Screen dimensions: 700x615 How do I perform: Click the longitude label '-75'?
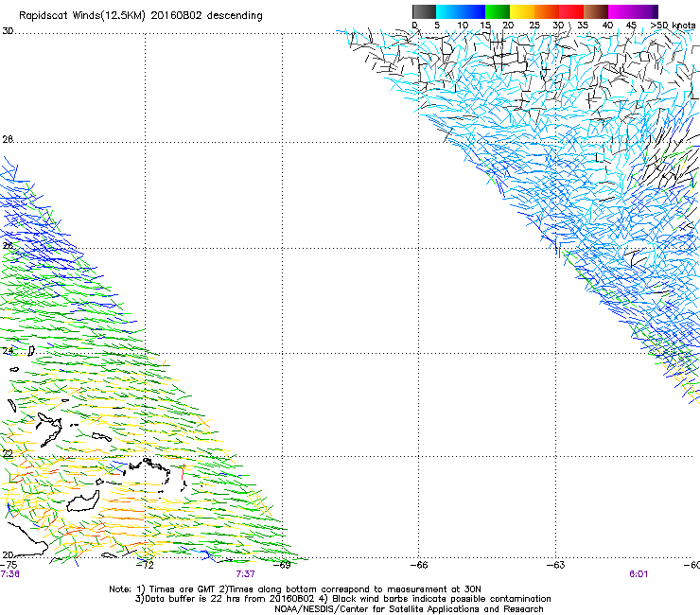pyautogui.click(x=9, y=565)
